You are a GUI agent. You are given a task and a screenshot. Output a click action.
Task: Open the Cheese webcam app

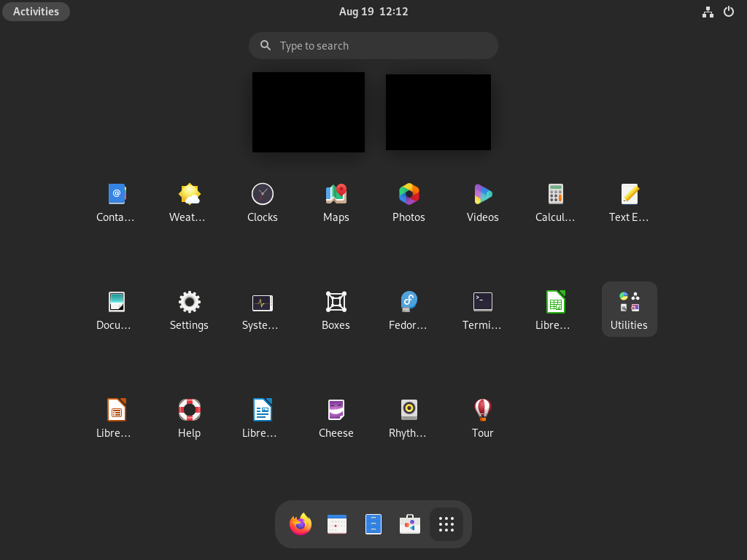336,418
